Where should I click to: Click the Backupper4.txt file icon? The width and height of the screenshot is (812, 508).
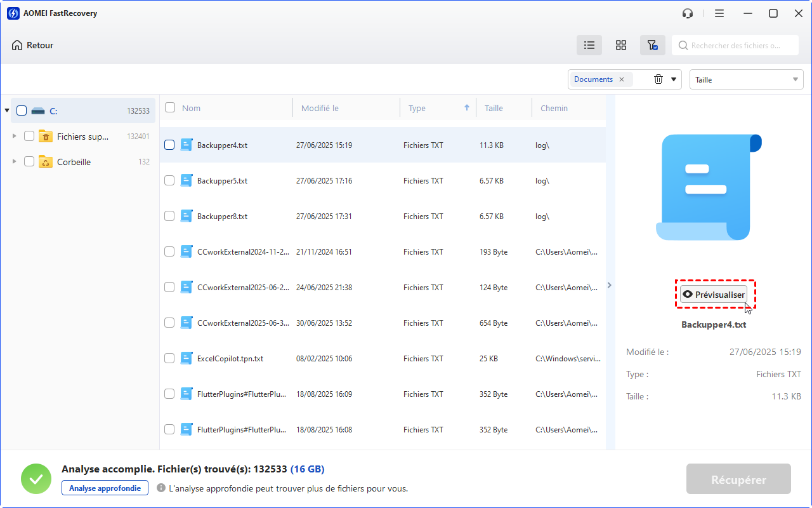(186, 145)
